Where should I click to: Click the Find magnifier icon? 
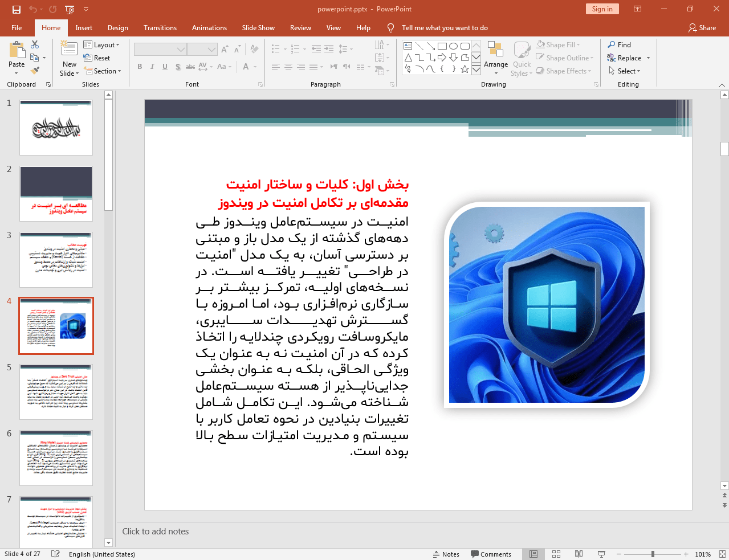point(612,44)
